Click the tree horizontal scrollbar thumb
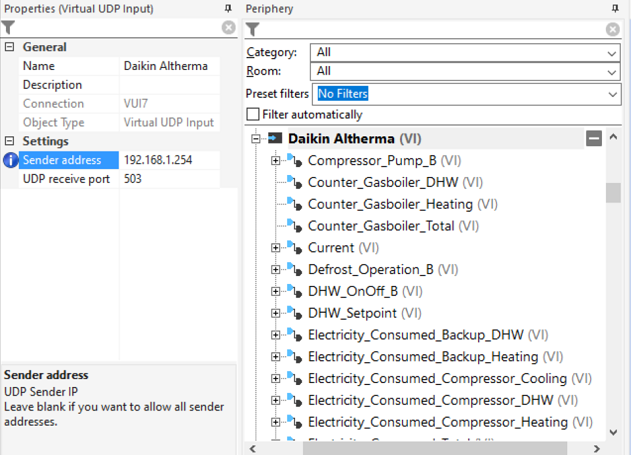Viewport: 631px width, 455px height. (435, 448)
